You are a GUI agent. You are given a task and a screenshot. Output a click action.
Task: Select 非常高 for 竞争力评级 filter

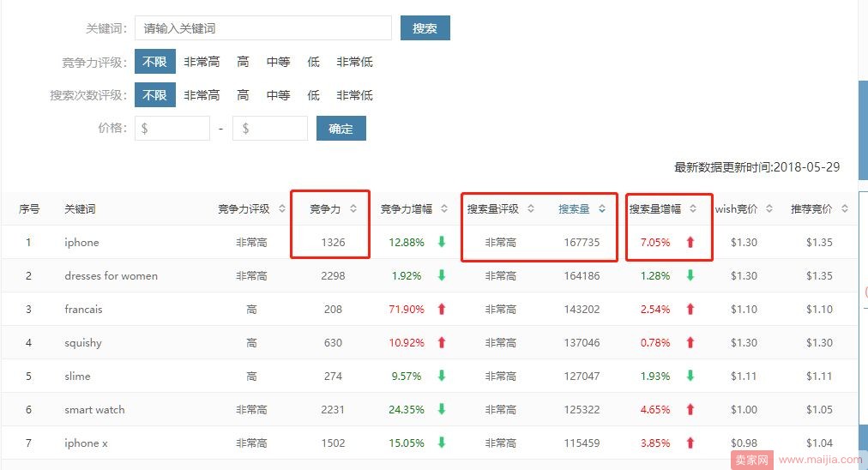[202, 62]
